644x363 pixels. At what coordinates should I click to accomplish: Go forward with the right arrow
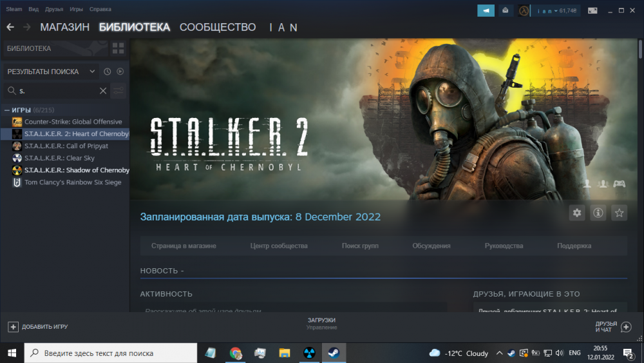[x=27, y=27]
